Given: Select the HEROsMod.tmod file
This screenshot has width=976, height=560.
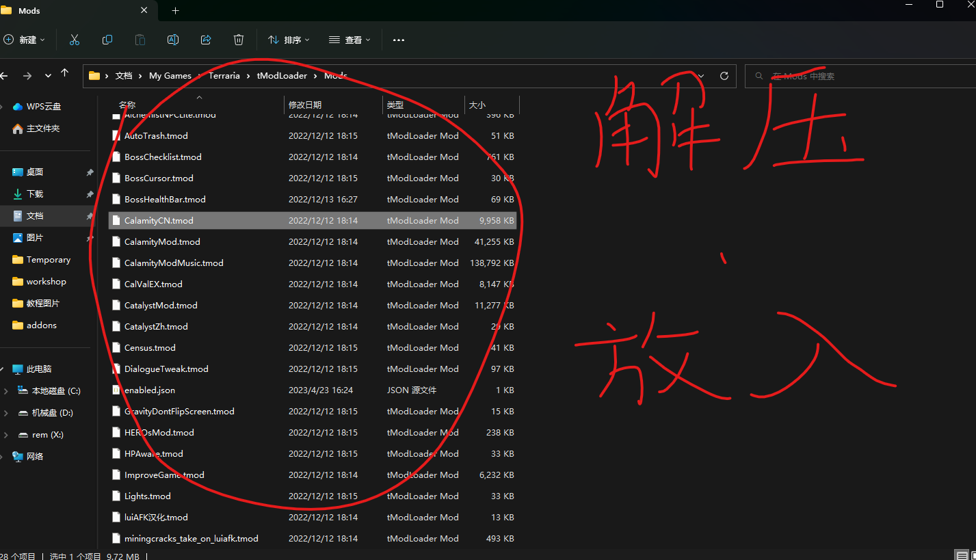Looking at the screenshot, I should click(x=313, y=433).
